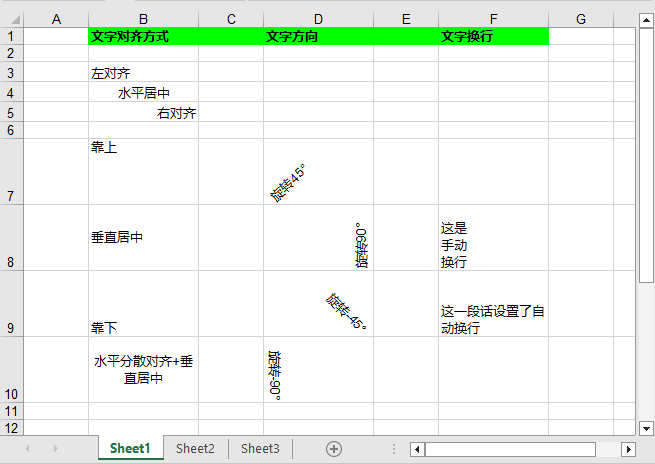This screenshot has height=464, width=655.
Task: Select row 9 header
Action: [x=11, y=304]
